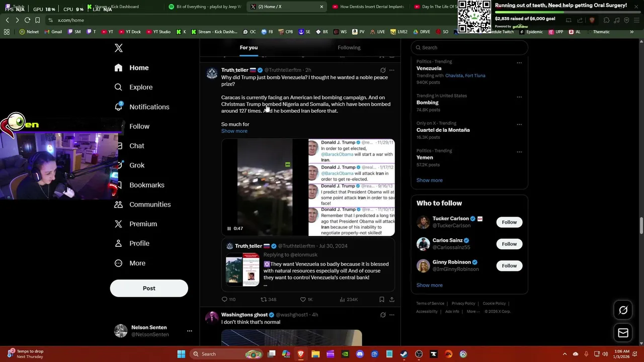Open more options for the Venezuela trend
The image size is (644, 362).
tap(519, 63)
